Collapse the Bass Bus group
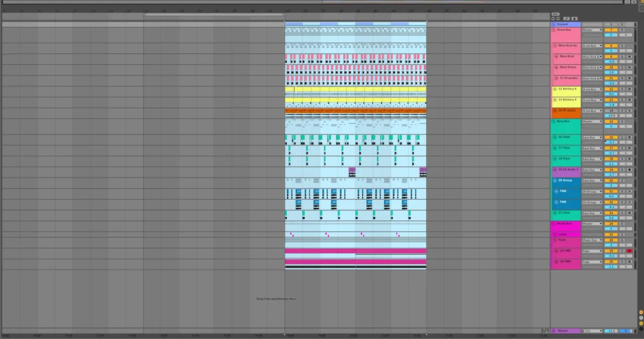Screen dimensions: 644x339 [553, 121]
